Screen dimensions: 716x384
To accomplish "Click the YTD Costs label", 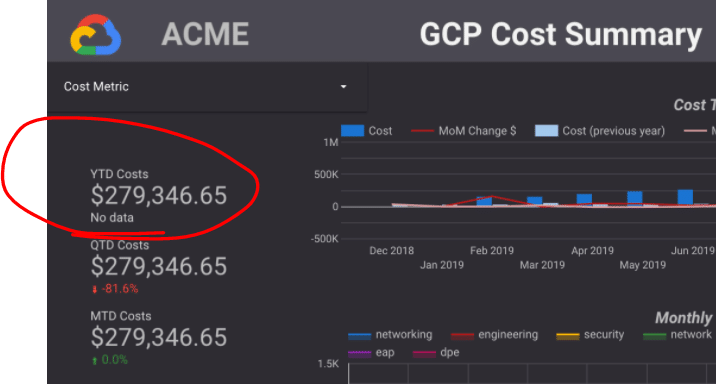I will (x=119, y=174).
